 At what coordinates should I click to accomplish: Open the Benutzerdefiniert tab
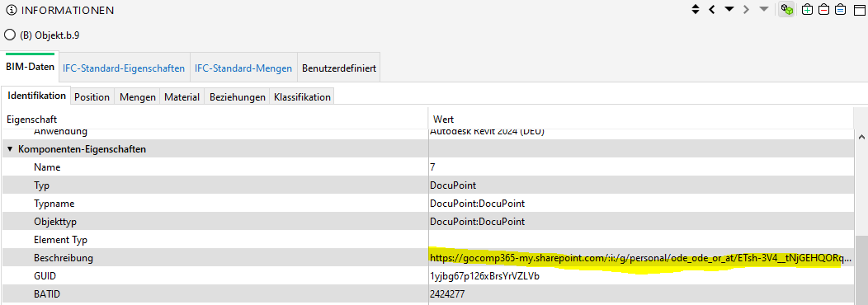[x=339, y=68]
